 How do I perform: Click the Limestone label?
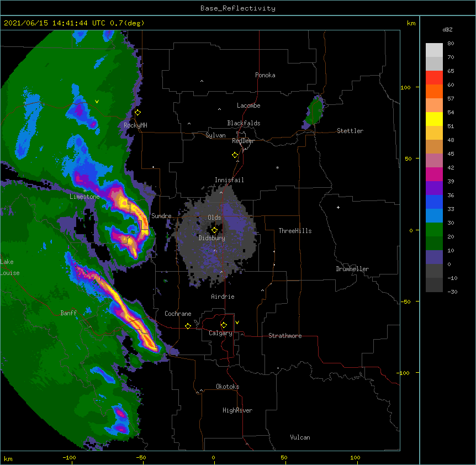click(x=84, y=197)
